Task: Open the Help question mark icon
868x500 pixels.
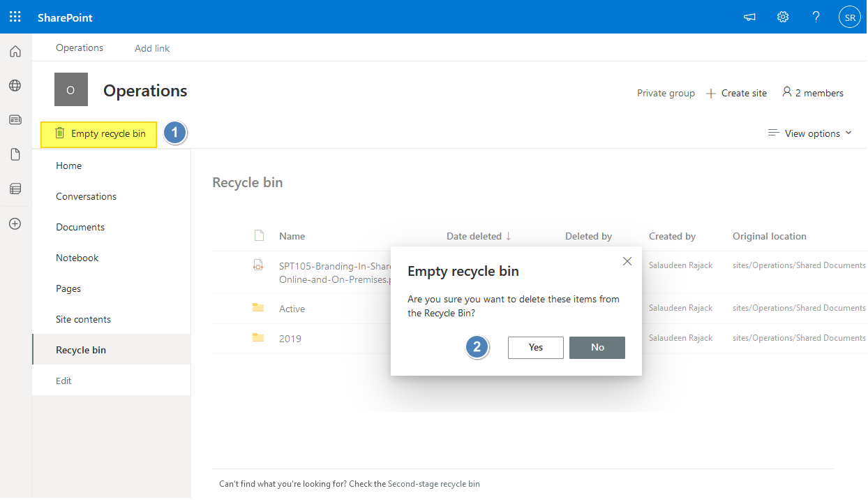Action: pyautogui.click(x=816, y=17)
